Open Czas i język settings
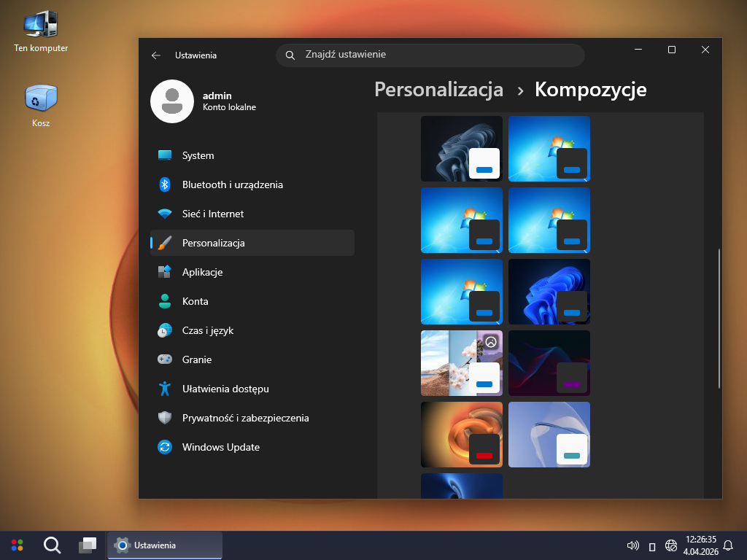Viewport: 747px width, 560px height. [x=207, y=330]
